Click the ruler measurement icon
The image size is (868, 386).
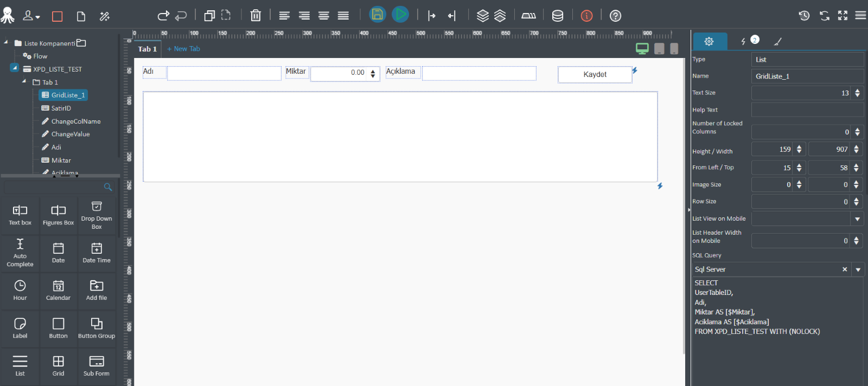[528, 16]
